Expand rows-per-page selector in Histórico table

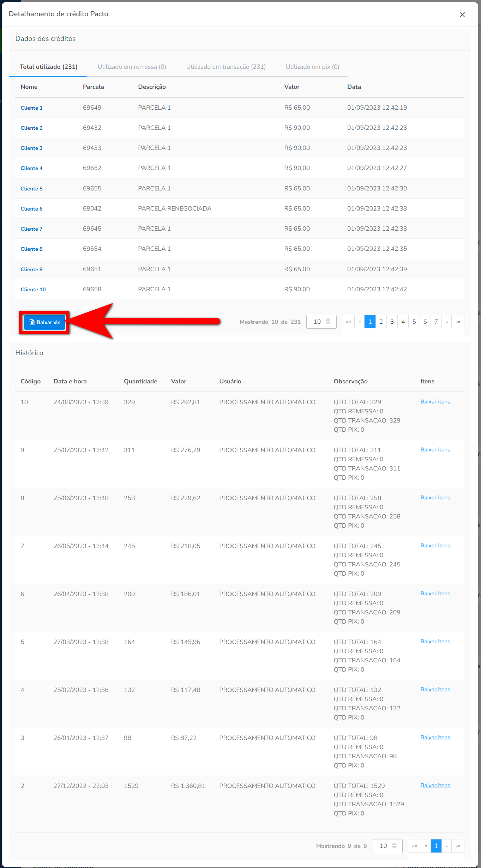pos(387,846)
